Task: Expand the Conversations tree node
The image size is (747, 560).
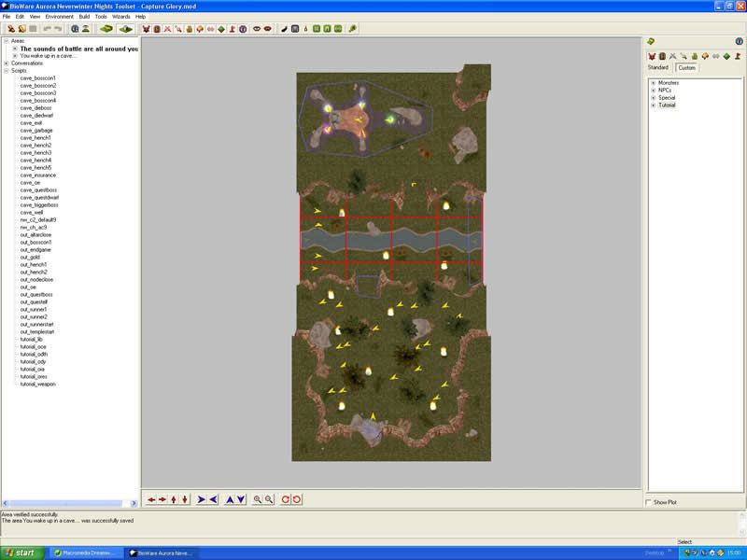Action: pos(7,63)
